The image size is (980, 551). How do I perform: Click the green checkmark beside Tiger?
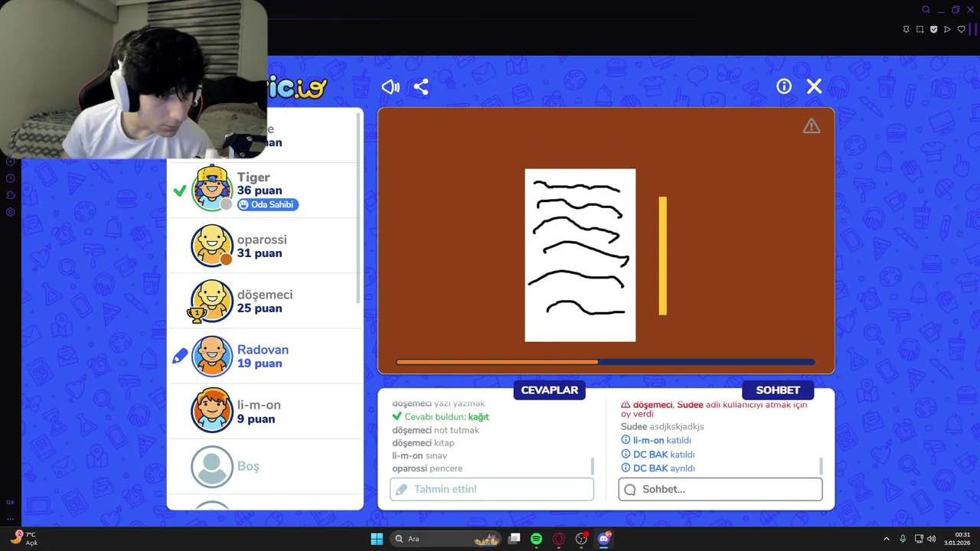coord(180,191)
